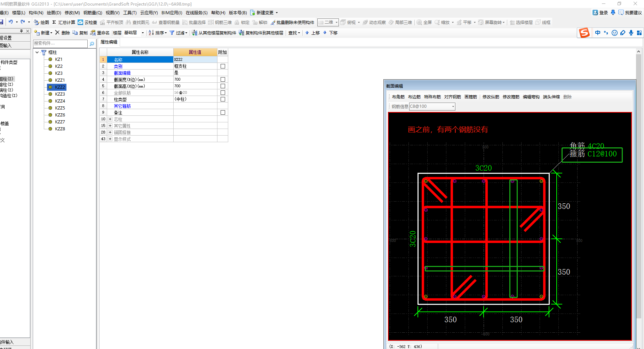
Task: Click 查看钢筋量 view rebar quantity
Action: point(166,22)
